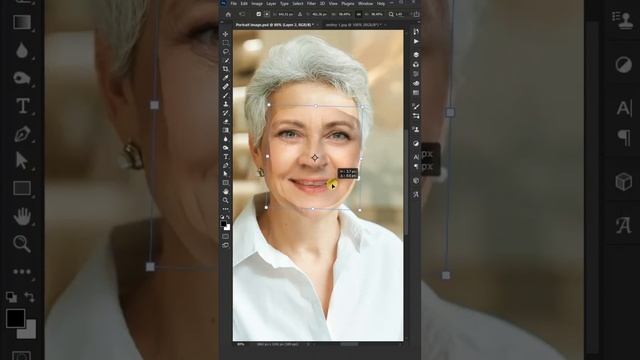The height and width of the screenshot is (360, 640).
Task: Click the Share icon in options bar
Action: (x=416, y=14)
